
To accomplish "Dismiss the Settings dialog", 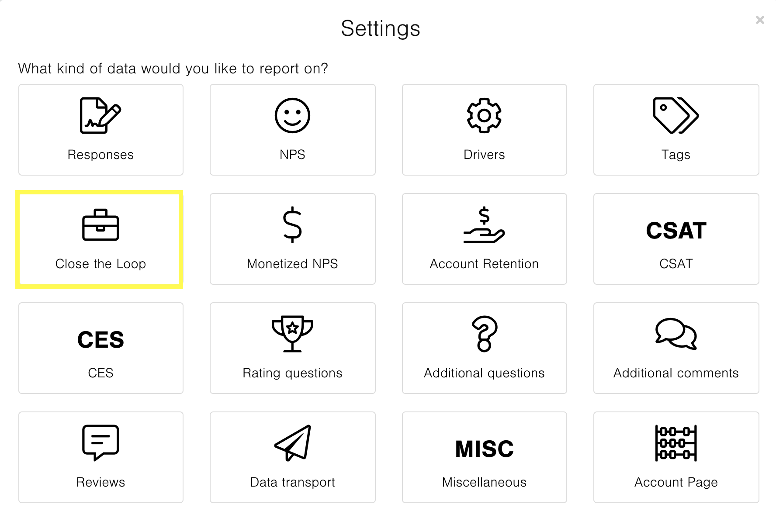I will (x=759, y=20).
